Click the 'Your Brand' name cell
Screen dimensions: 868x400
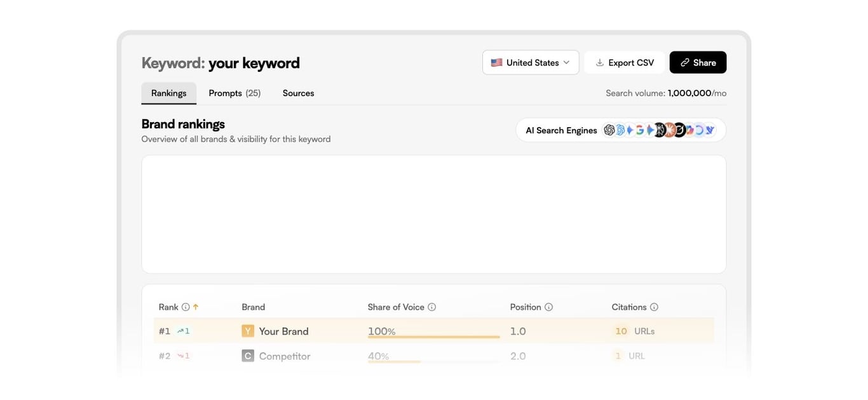pos(283,331)
